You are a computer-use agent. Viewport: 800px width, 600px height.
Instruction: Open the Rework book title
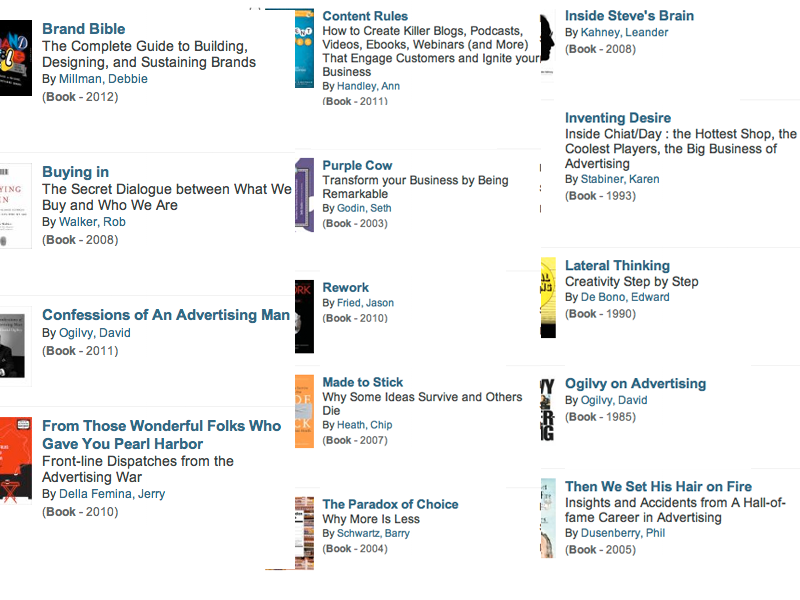click(345, 287)
